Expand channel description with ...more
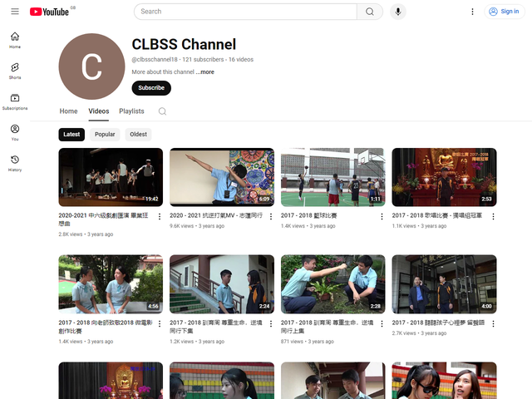This screenshot has height=399, width=532. tap(205, 72)
